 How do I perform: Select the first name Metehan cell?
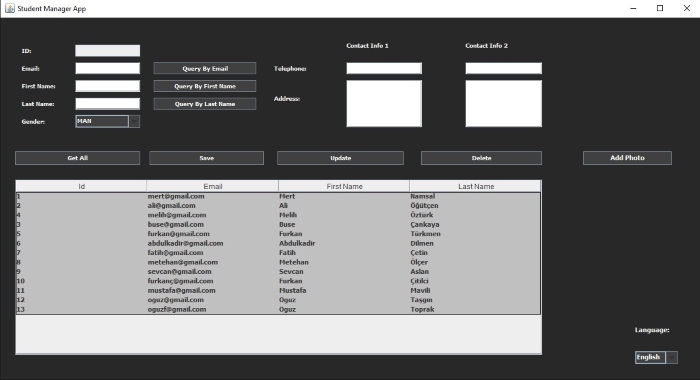[x=344, y=262]
